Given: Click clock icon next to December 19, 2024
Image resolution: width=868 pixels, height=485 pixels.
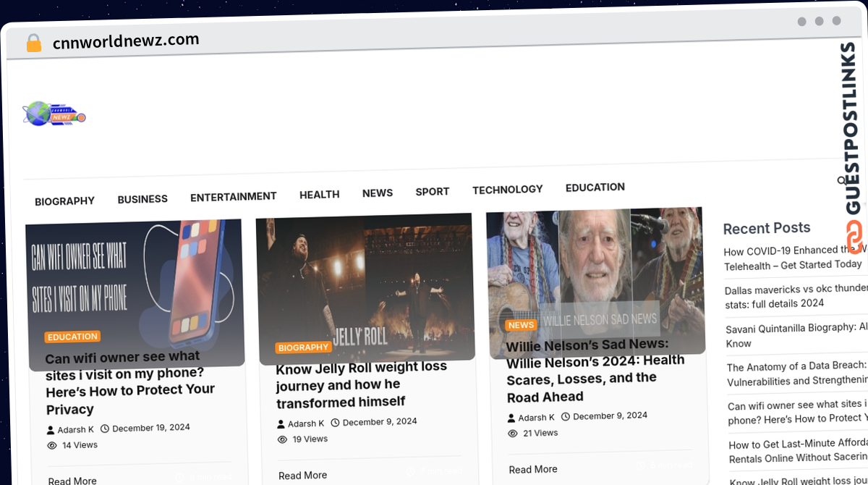Looking at the screenshot, I should click(104, 429).
